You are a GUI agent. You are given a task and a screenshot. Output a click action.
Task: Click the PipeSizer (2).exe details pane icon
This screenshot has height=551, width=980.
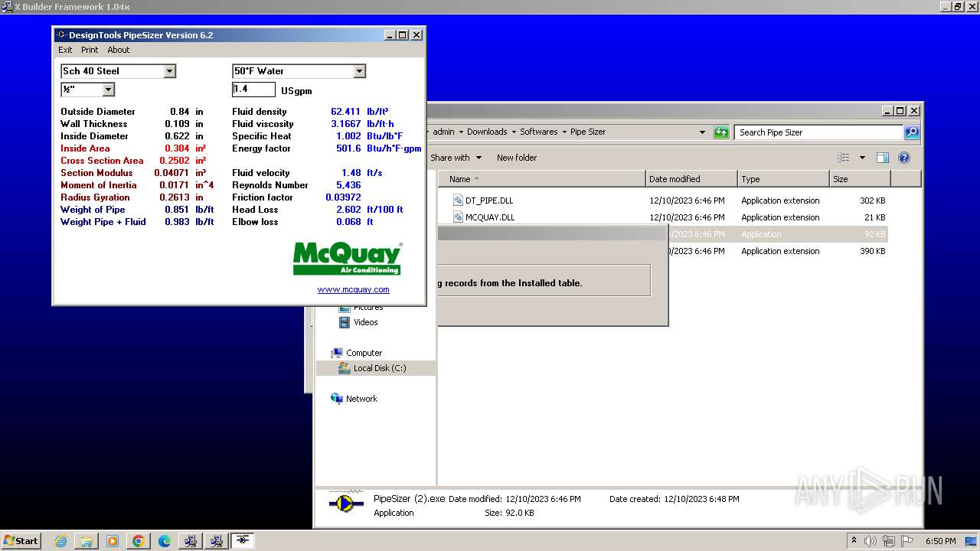[x=346, y=503]
